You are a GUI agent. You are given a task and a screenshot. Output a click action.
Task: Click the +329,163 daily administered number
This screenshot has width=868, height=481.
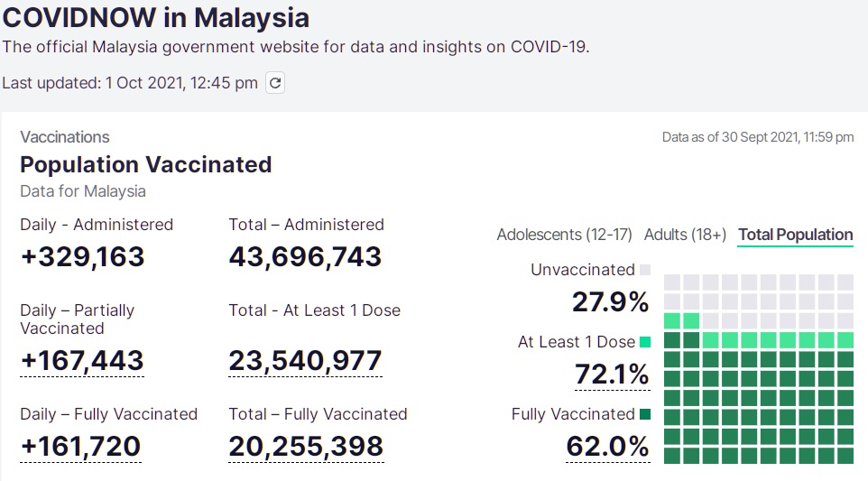pyautogui.click(x=82, y=257)
